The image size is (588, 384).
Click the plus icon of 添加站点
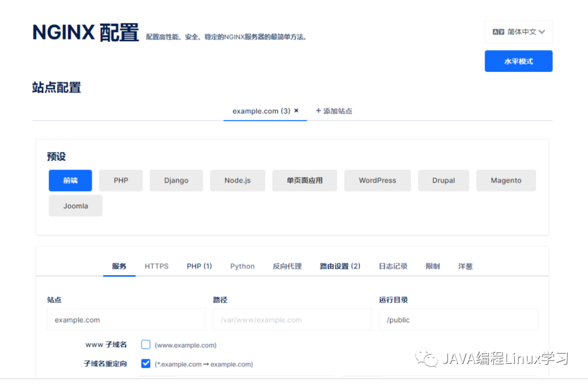tap(318, 110)
